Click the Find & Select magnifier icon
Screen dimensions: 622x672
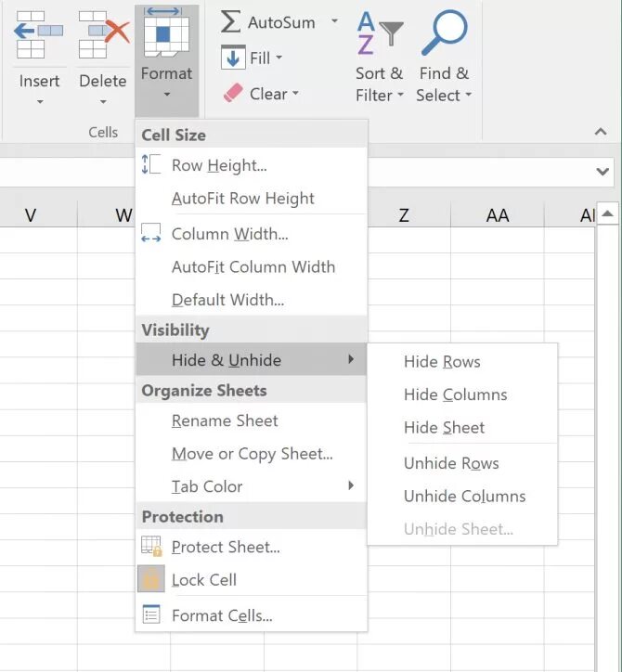tap(444, 33)
